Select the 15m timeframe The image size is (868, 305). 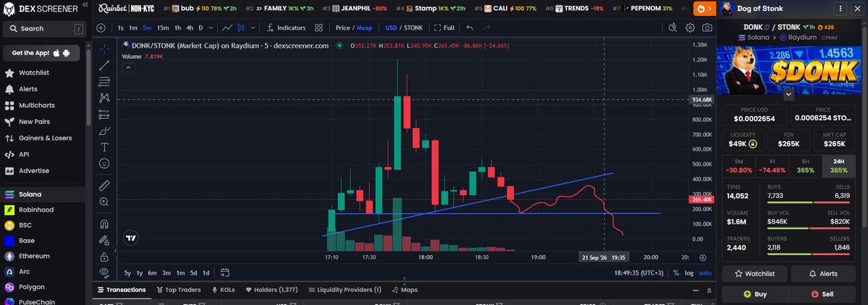(163, 28)
